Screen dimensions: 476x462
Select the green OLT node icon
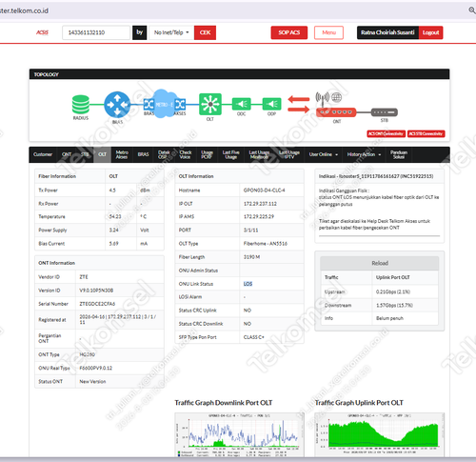click(x=210, y=104)
